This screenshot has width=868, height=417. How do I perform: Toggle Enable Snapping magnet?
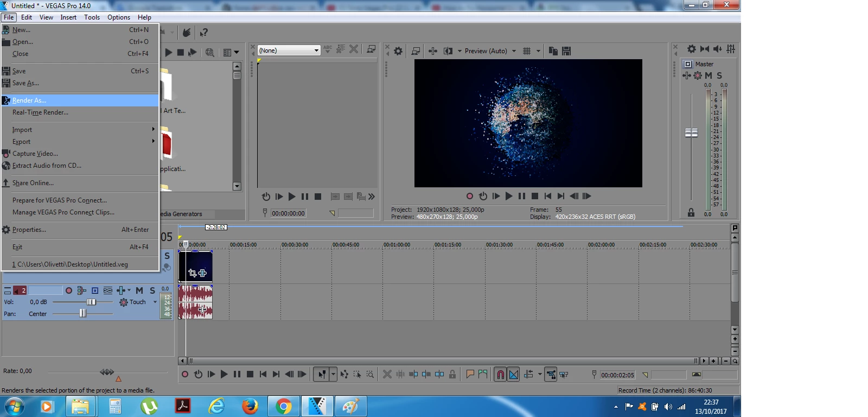point(500,374)
